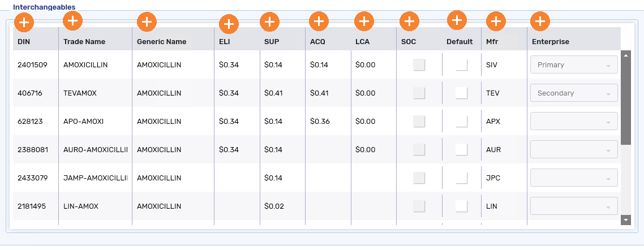Check the SOC box for AMOXICILLIN SIV row
The image size is (644, 250).
[419, 65]
